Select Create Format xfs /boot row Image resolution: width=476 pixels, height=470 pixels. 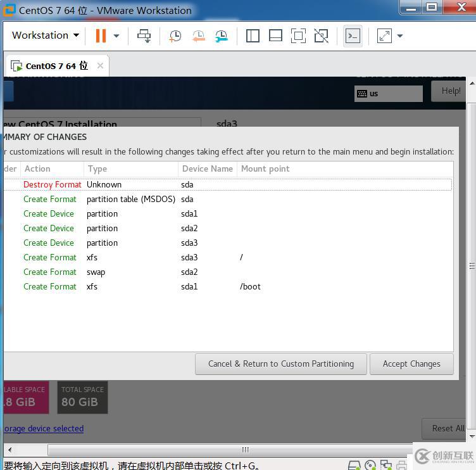point(228,287)
